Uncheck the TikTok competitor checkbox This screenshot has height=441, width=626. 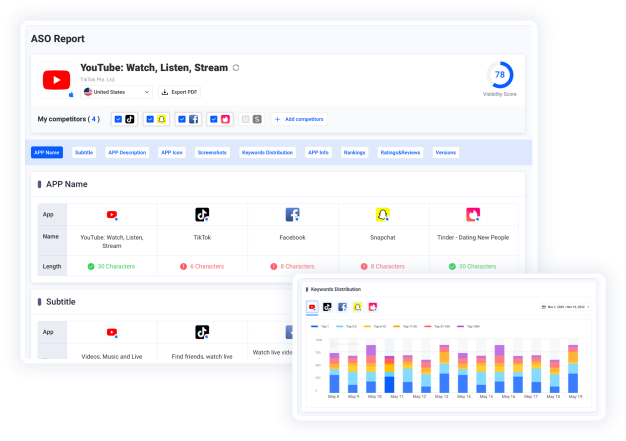(x=118, y=119)
